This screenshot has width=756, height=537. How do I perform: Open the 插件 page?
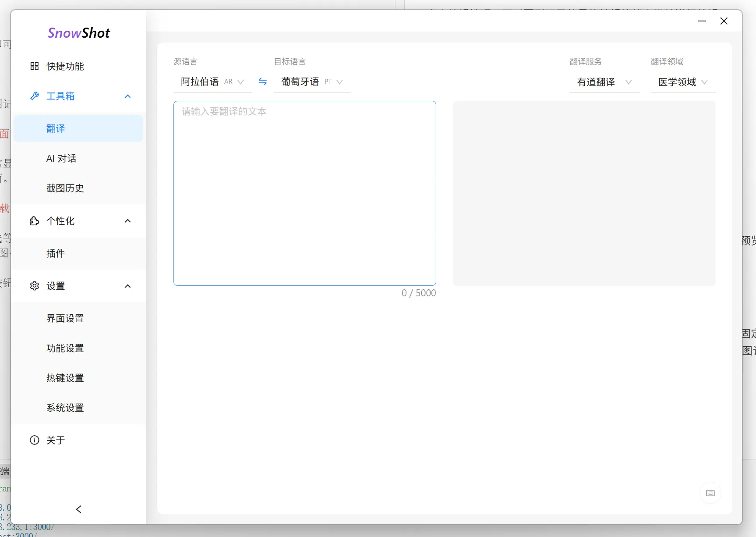(56, 253)
